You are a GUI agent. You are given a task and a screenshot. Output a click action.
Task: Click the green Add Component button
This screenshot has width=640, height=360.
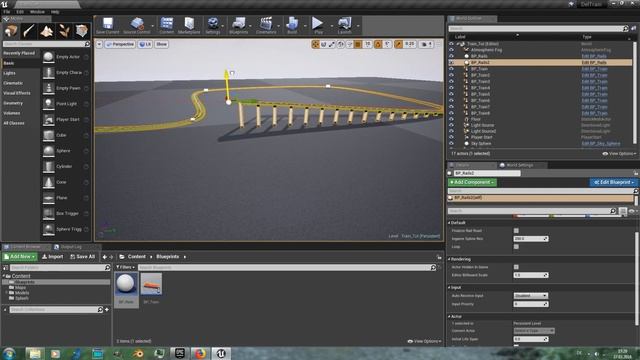click(472, 182)
